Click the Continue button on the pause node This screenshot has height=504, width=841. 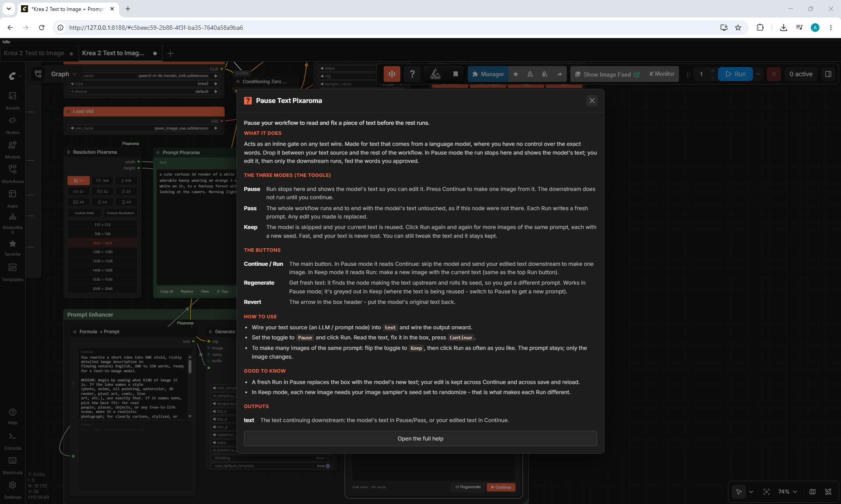[501, 487]
